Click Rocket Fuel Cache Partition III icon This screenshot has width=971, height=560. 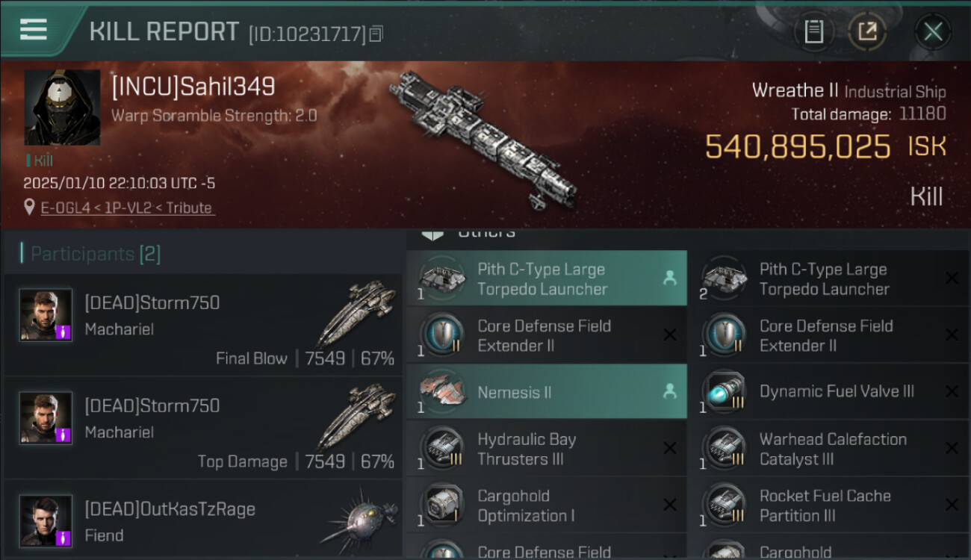point(723,505)
